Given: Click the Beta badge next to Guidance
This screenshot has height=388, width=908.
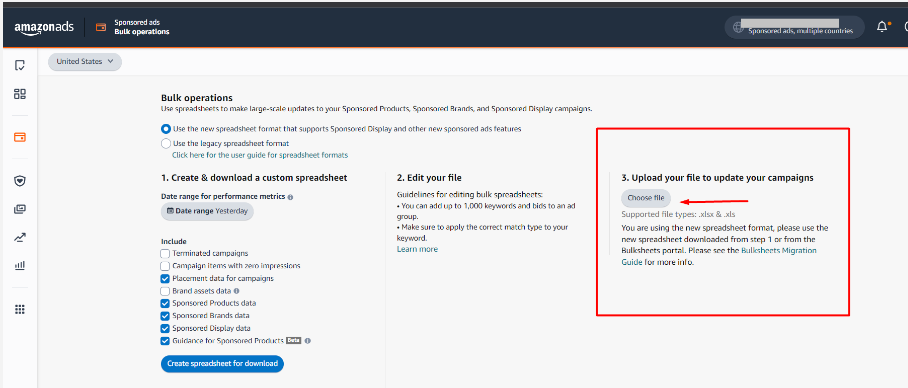Looking at the screenshot, I should pos(294,341).
